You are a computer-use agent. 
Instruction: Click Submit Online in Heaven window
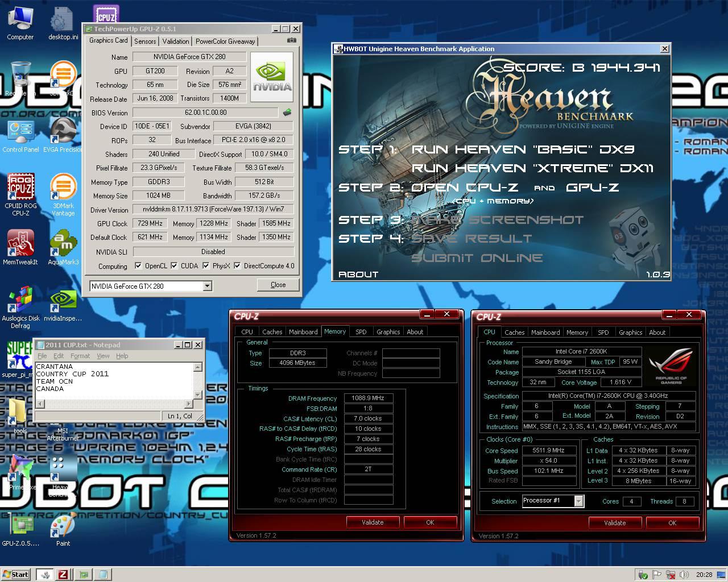point(477,258)
